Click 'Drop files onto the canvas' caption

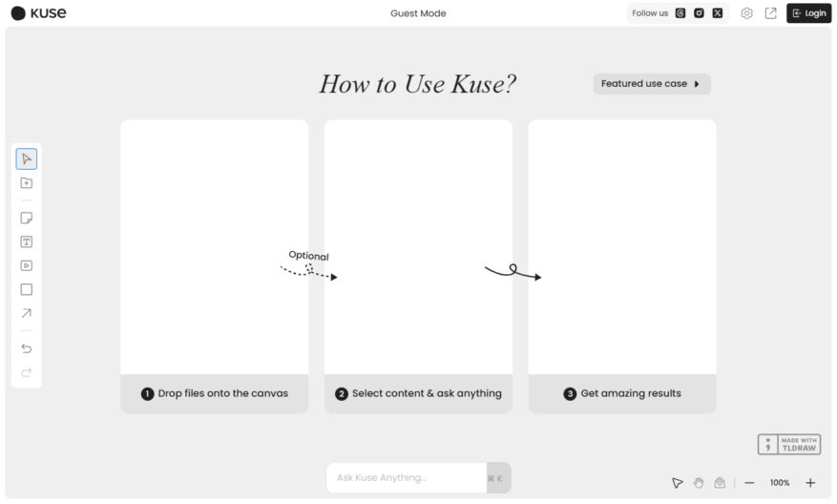(223, 393)
